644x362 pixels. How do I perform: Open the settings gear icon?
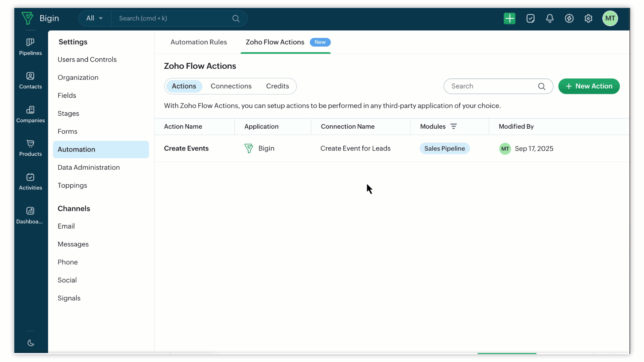[588, 18]
